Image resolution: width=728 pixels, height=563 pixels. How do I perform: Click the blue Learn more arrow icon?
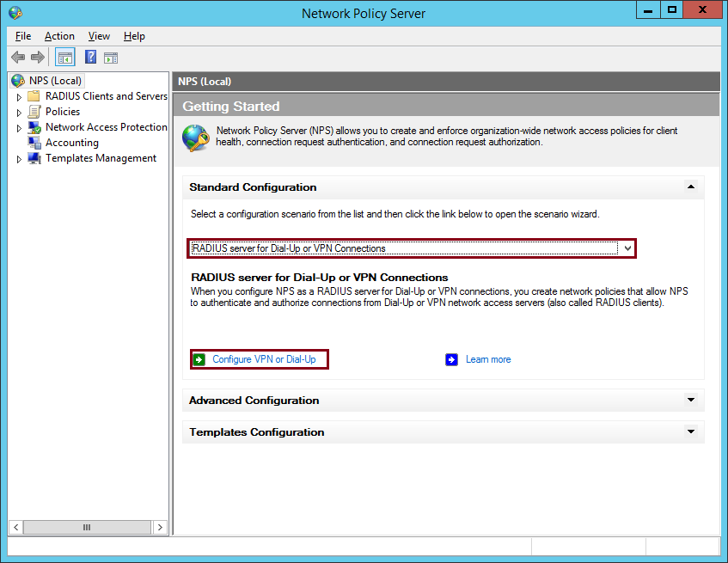click(x=452, y=359)
